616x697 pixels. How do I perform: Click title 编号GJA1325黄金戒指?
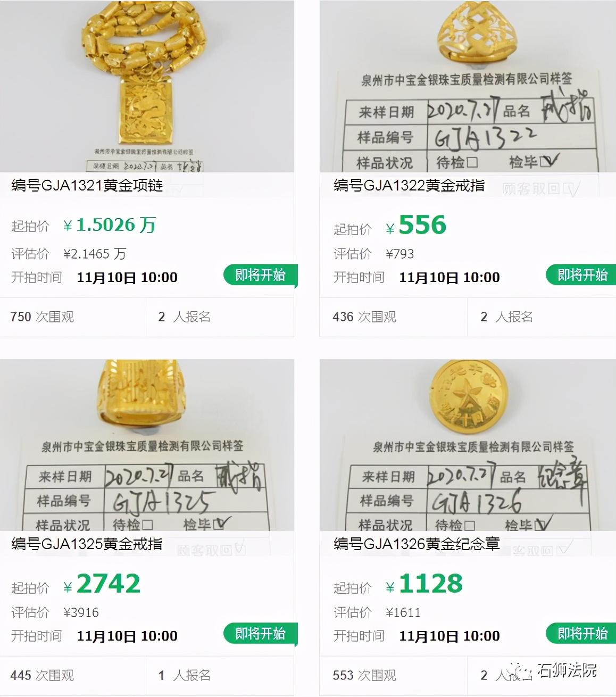click(87, 544)
